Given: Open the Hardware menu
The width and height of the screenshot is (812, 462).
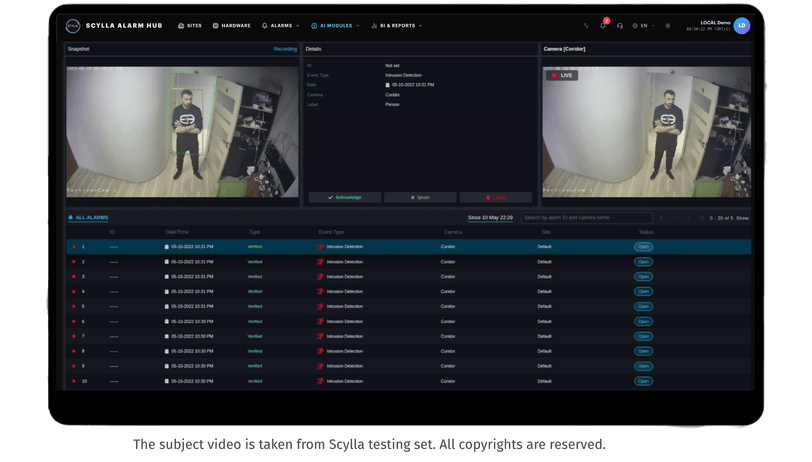Looking at the screenshot, I should (231, 25).
